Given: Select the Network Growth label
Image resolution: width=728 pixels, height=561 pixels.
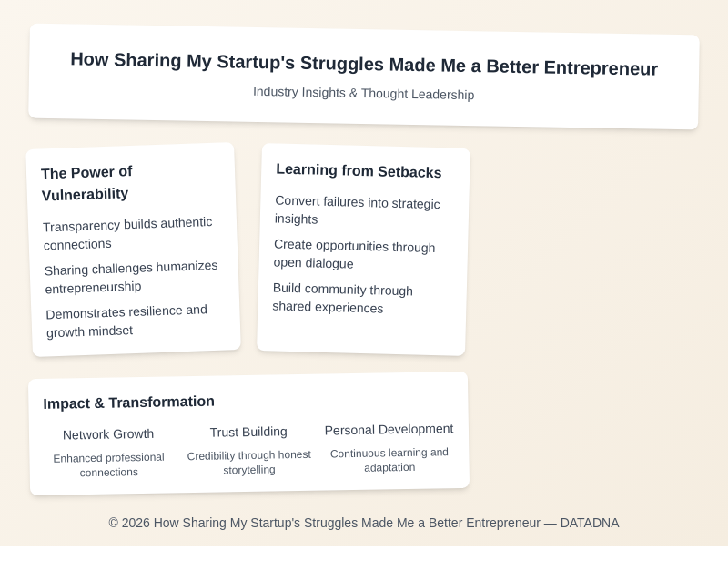Looking at the screenshot, I should point(108,434).
